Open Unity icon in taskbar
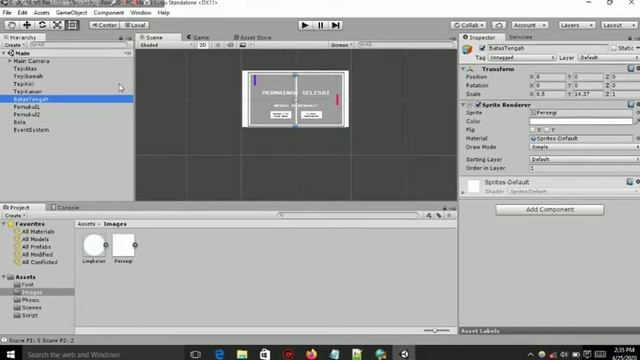This screenshot has width=640, height=360. (x=404, y=354)
